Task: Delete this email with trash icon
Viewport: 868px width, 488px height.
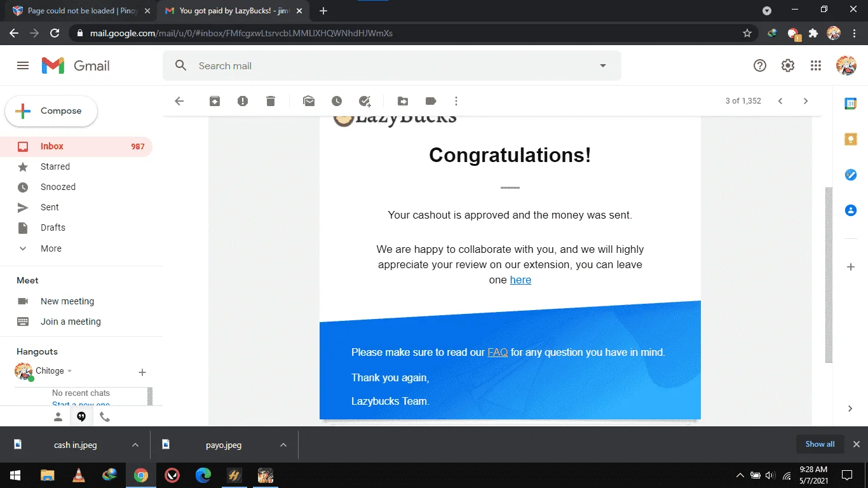Action: (271, 101)
